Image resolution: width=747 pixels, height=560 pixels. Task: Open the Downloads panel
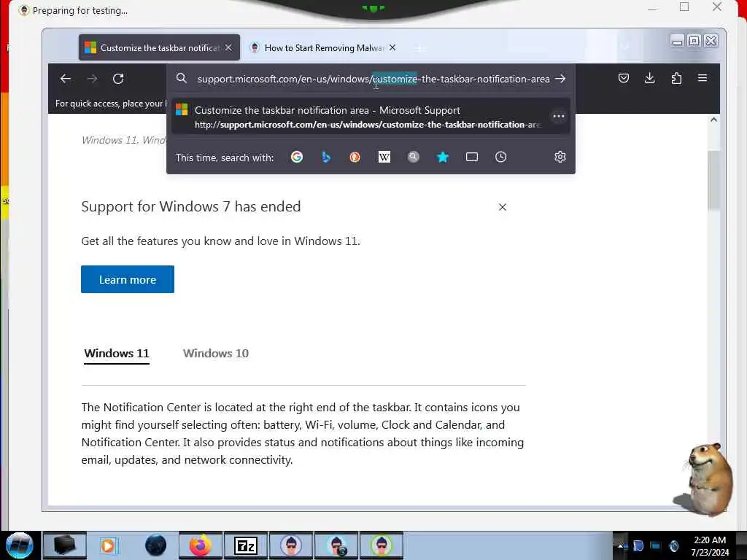[649, 78]
